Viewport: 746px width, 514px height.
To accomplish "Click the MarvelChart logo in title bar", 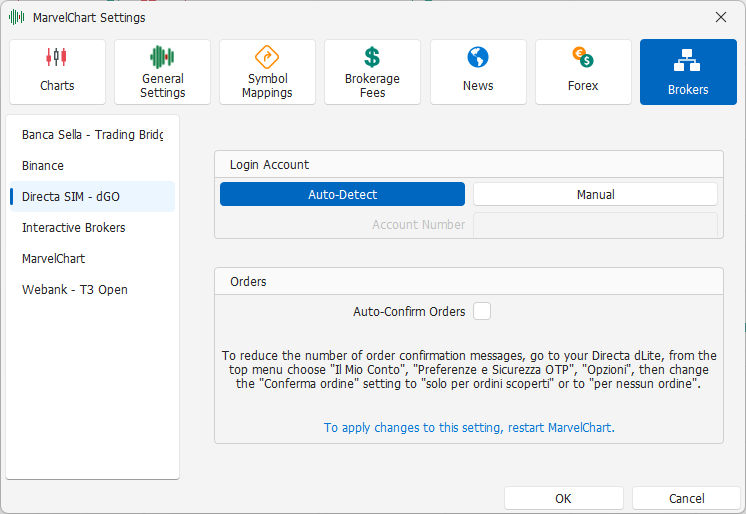I will point(17,18).
